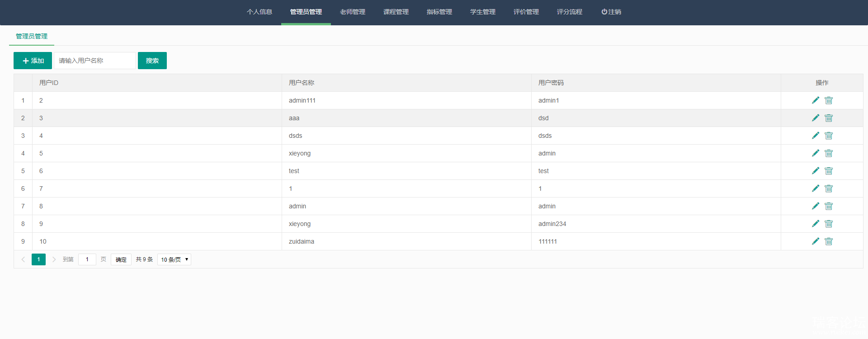The image size is (868, 339).
Task: Click the 搜索 search button
Action: [152, 61]
